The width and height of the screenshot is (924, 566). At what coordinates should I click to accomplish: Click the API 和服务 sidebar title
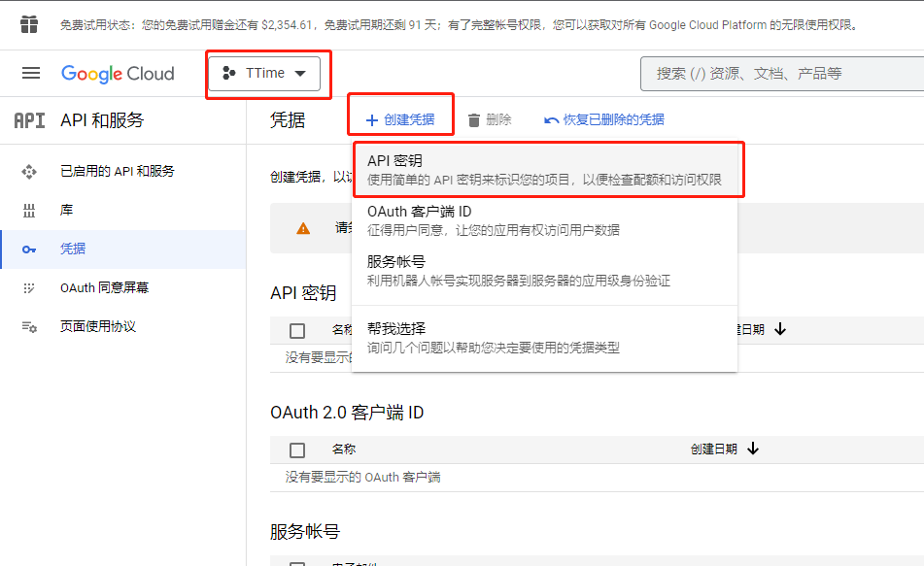[103, 120]
